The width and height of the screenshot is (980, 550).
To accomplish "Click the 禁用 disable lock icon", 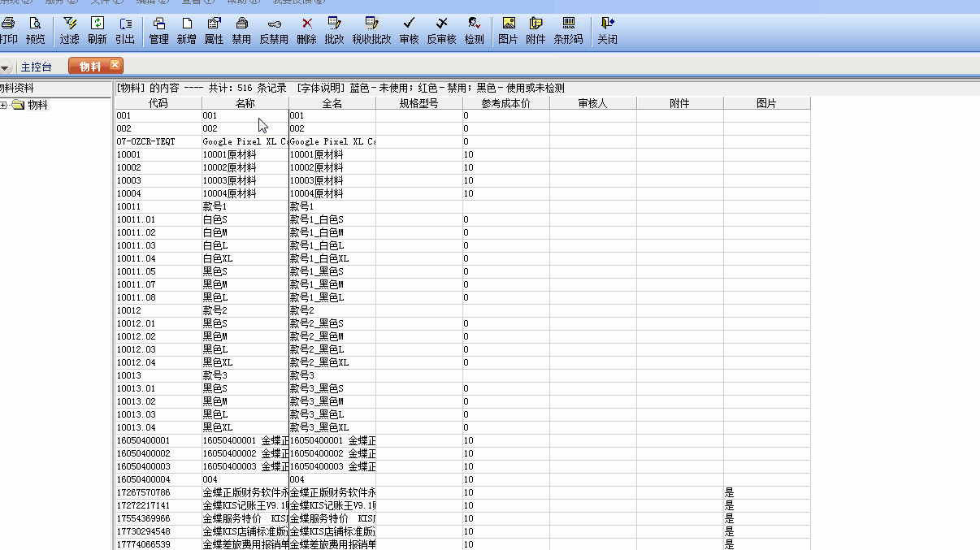I will tap(241, 30).
